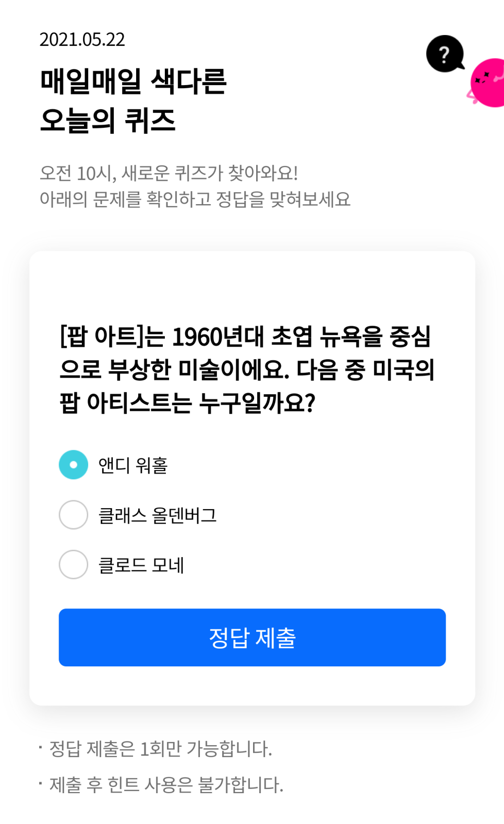
Task: Click the 클로드 모네 answer label
Action: point(141,565)
